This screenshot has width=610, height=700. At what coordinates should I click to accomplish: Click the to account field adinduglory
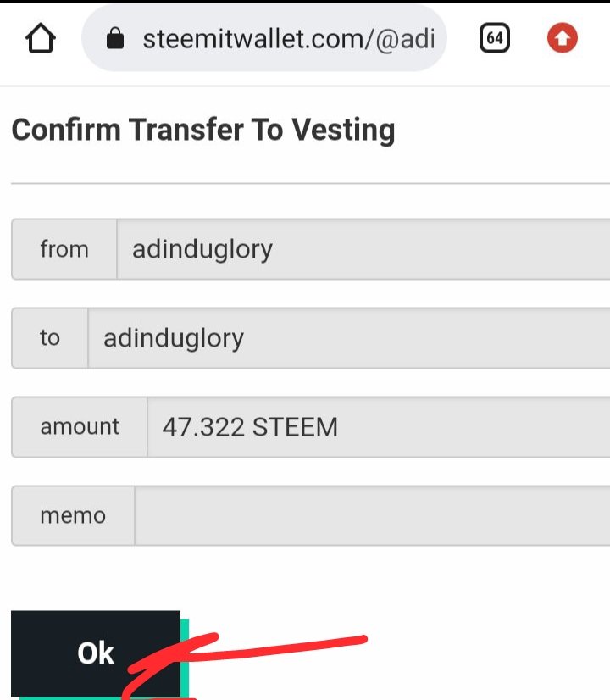pyautogui.click(x=347, y=338)
